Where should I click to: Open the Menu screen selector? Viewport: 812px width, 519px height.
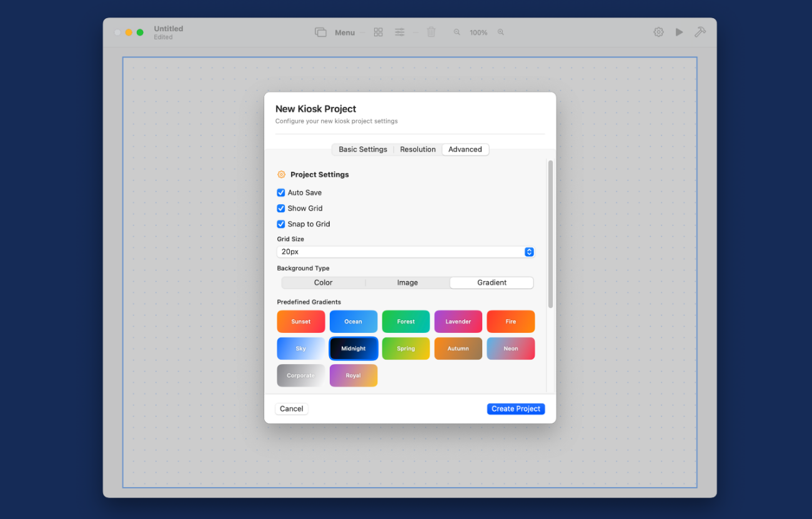(345, 32)
